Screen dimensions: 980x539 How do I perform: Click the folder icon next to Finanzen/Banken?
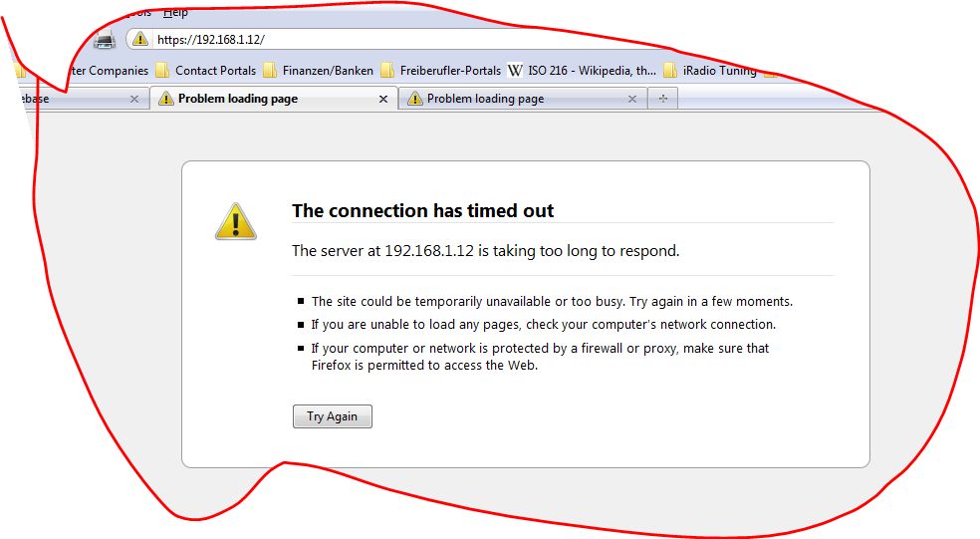[270, 71]
